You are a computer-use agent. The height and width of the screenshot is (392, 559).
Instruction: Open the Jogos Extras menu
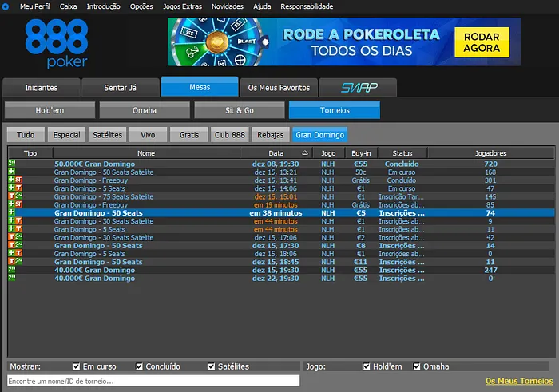point(182,6)
